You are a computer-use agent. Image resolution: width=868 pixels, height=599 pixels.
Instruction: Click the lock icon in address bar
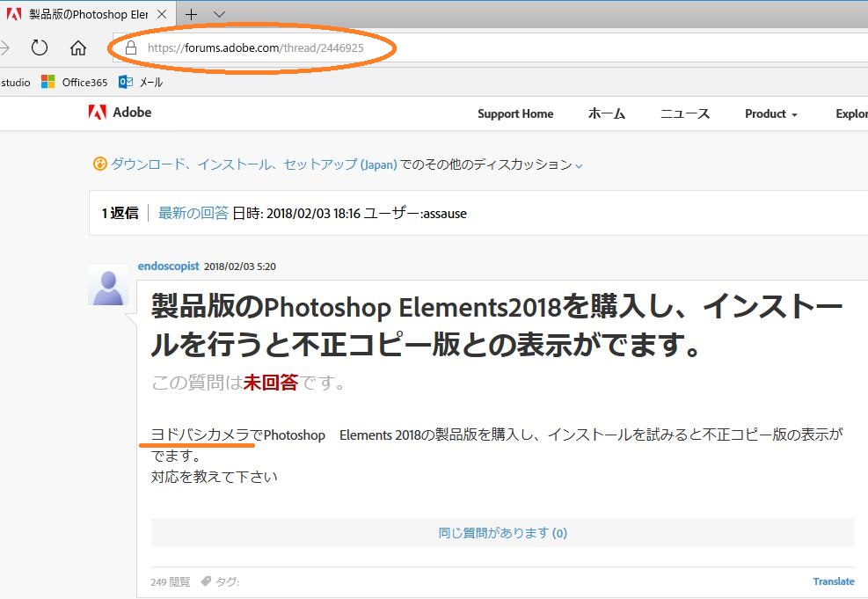coord(131,47)
